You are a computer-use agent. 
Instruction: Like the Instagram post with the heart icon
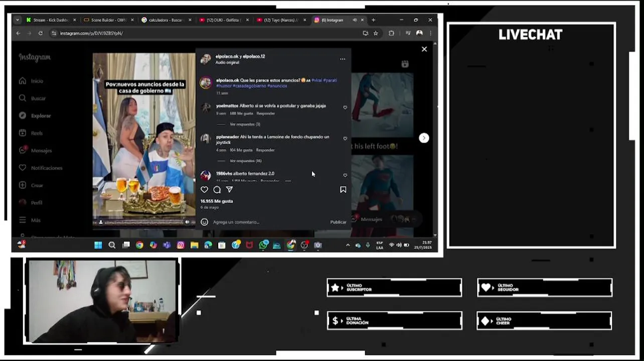click(x=204, y=190)
